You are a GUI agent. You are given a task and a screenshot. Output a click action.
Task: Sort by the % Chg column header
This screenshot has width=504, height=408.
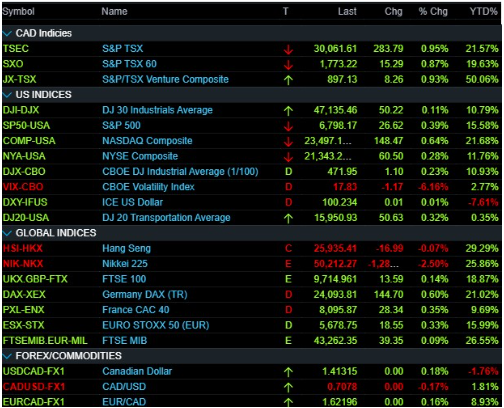(x=433, y=12)
